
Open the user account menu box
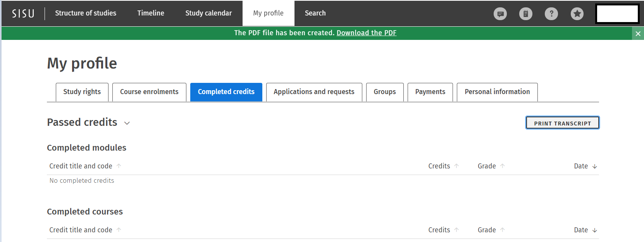coord(617,14)
